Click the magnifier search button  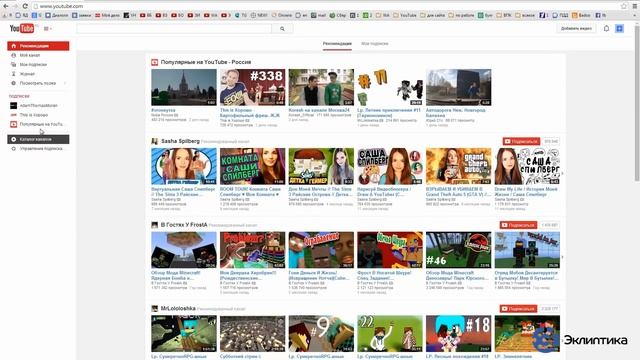coord(282,29)
